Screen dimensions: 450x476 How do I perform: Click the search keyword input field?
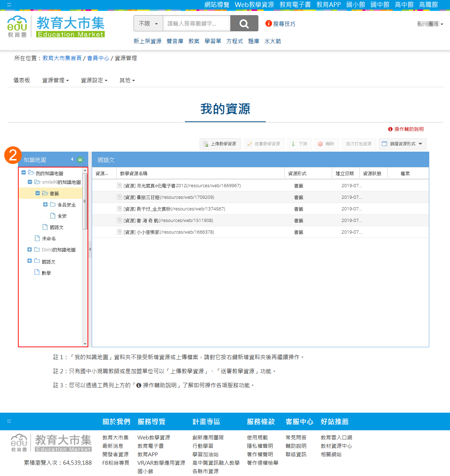(197, 24)
